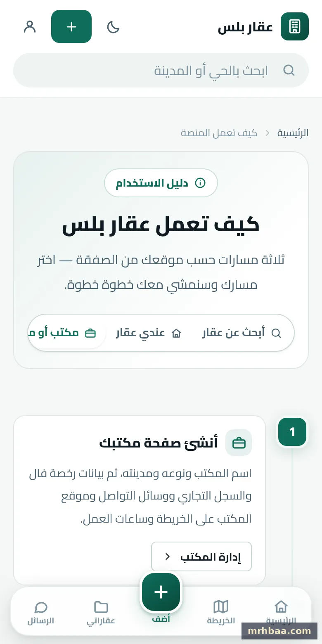Screen dimensions: 322x644
Task: Open عقاراتي folder in the bottom navigation
Action: [101, 612]
